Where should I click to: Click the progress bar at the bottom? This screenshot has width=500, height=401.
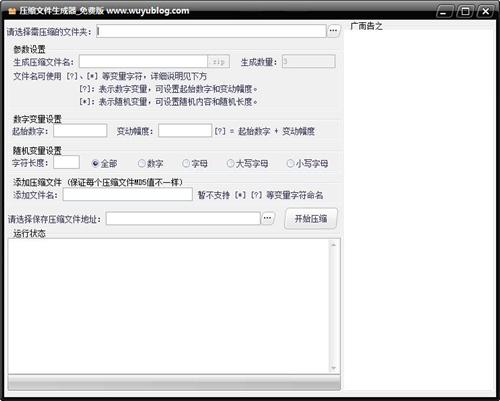174,383
